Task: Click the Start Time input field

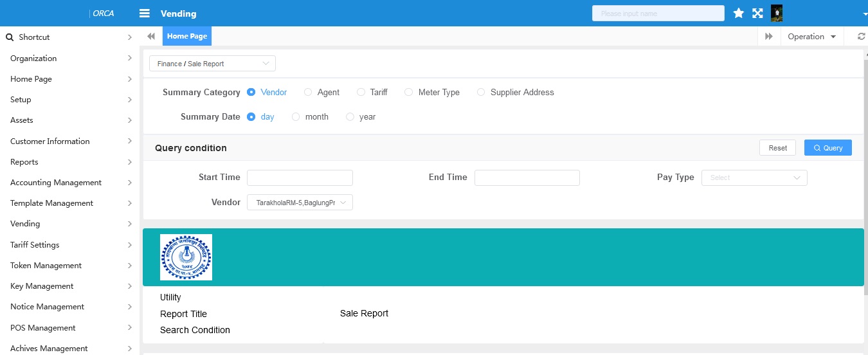Action: pyautogui.click(x=300, y=177)
